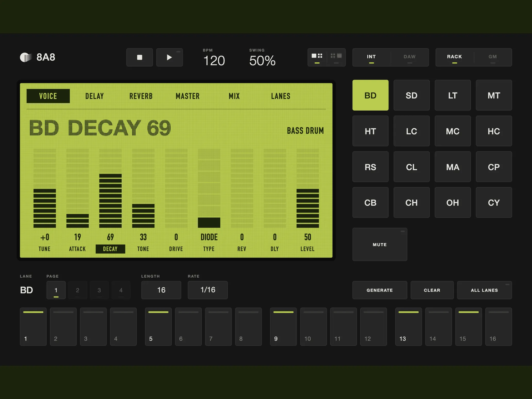This screenshot has height=399, width=532.
Task: Click the SWING 50% value
Action: click(262, 61)
